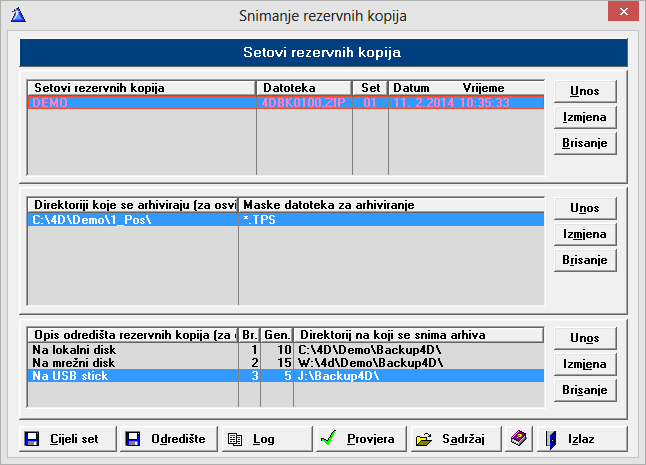Open Sadržaj button with folder icon

coord(456,439)
